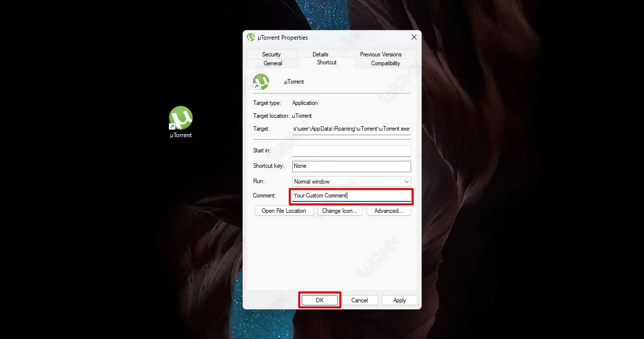Click the Target path field
Image resolution: width=644 pixels, height=339 pixels.
351,129
